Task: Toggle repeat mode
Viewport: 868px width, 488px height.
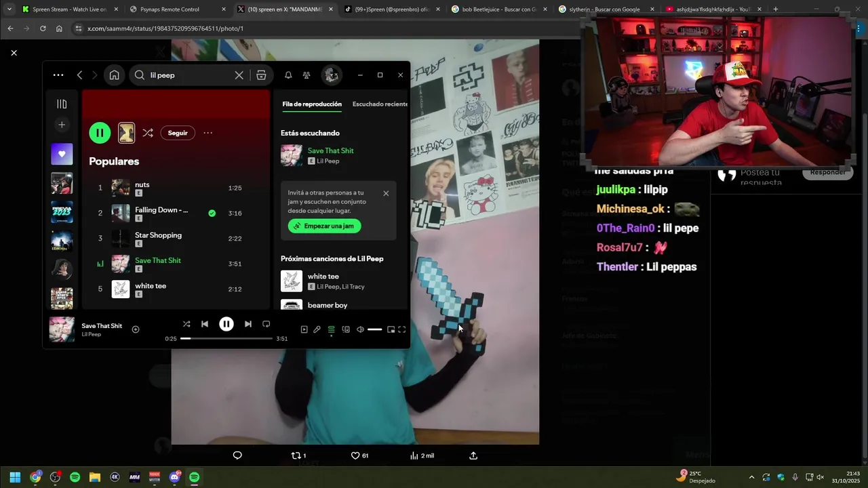Action: 266,324
